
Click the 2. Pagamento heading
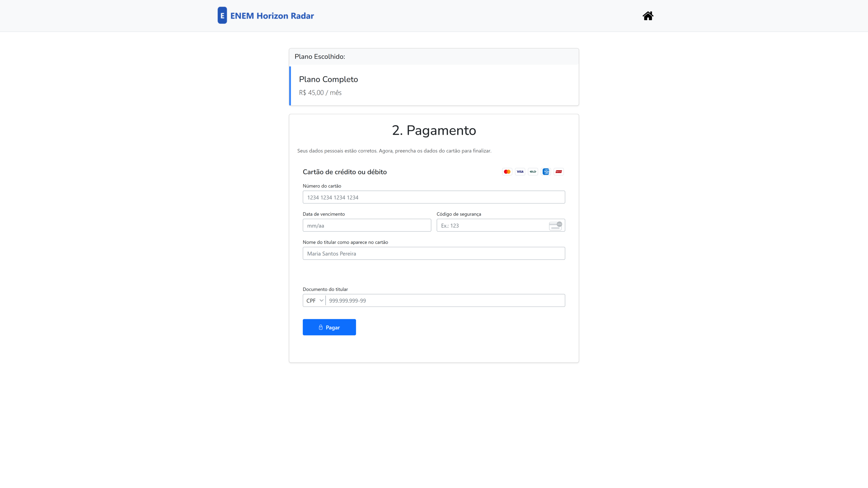pos(434,130)
